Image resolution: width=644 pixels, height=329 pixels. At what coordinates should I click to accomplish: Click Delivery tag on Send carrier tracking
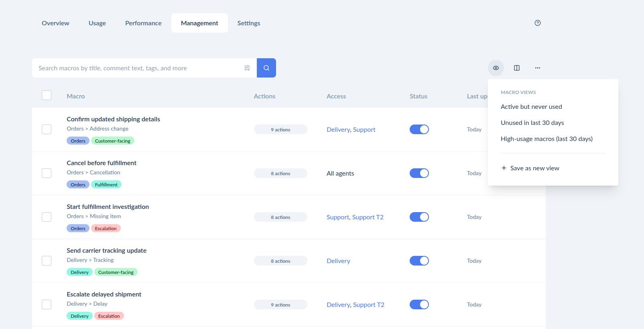[79, 272]
